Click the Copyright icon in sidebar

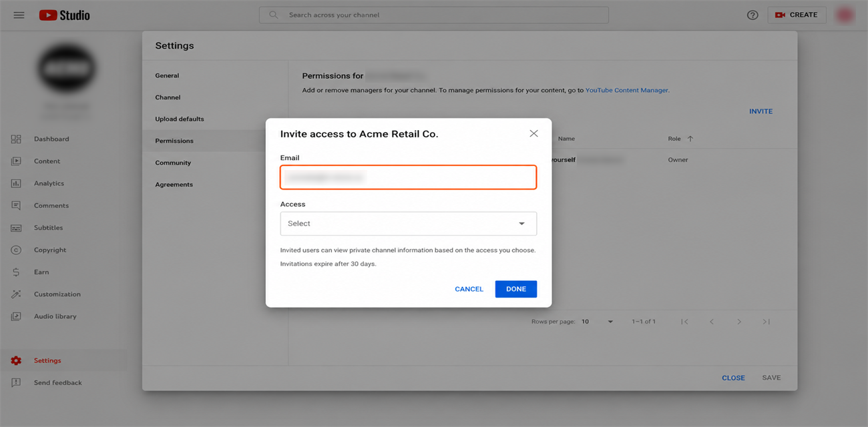(16, 250)
